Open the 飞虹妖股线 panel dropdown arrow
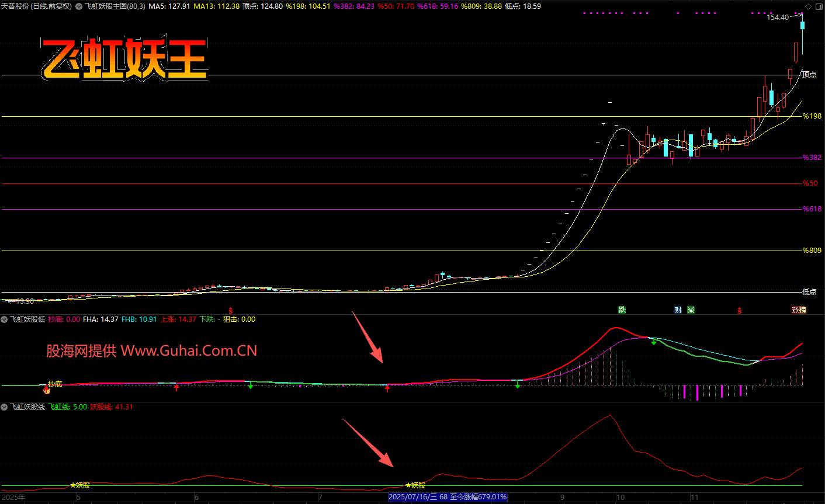The width and height of the screenshot is (825, 504). pyautogui.click(x=5, y=407)
